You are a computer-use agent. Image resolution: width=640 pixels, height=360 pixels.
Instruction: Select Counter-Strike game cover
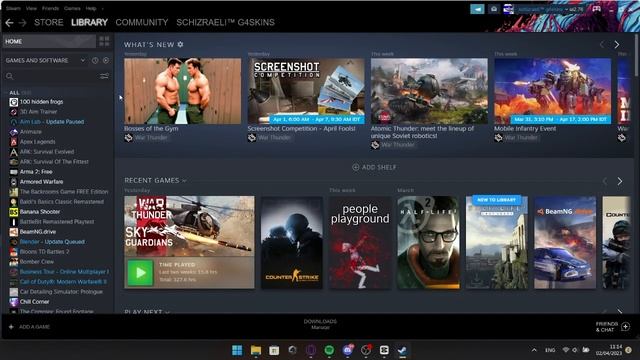pyautogui.click(x=292, y=242)
